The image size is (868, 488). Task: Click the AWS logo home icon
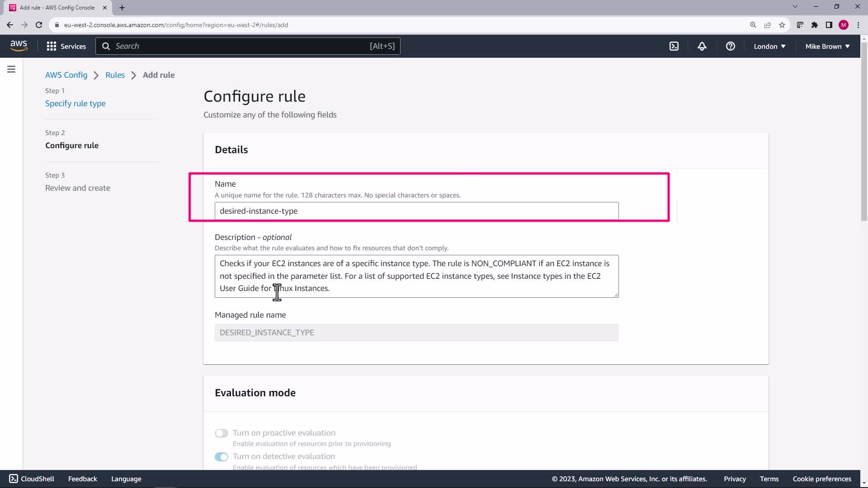(19, 46)
